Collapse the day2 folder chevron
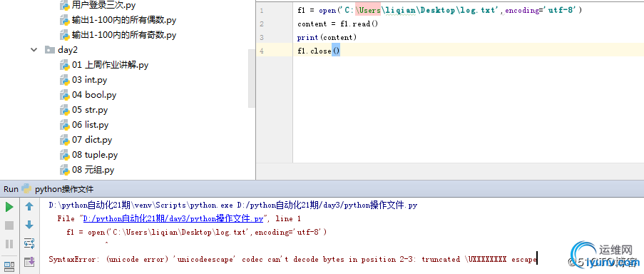The width and height of the screenshot is (644, 274). click(x=34, y=50)
